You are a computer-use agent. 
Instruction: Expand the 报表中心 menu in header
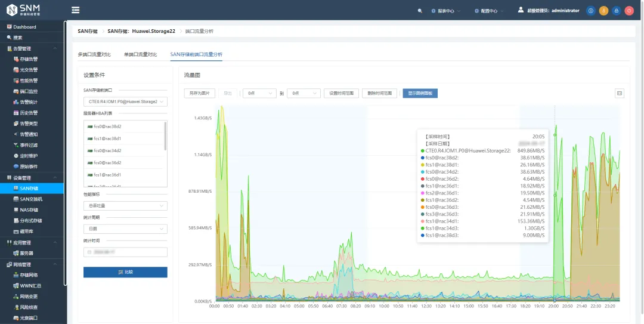click(x=445, y=11)
